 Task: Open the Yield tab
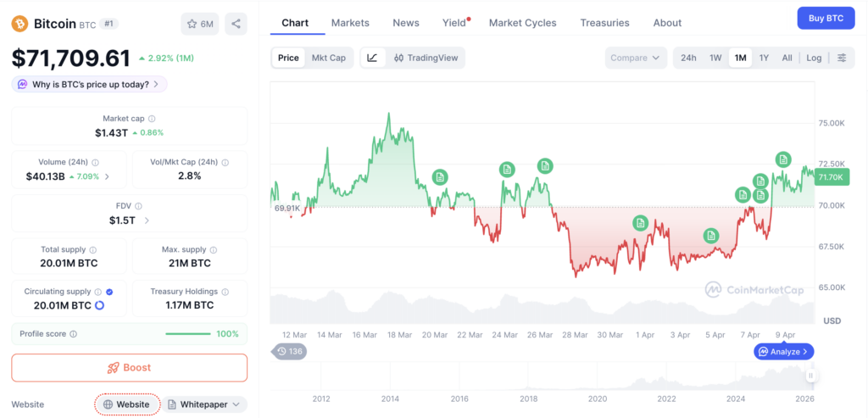tap(454, 23)
